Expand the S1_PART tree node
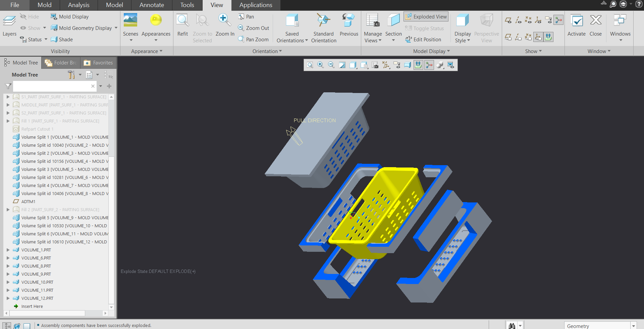This screenshot has width=644, height=329. click(x=8, y=97)
